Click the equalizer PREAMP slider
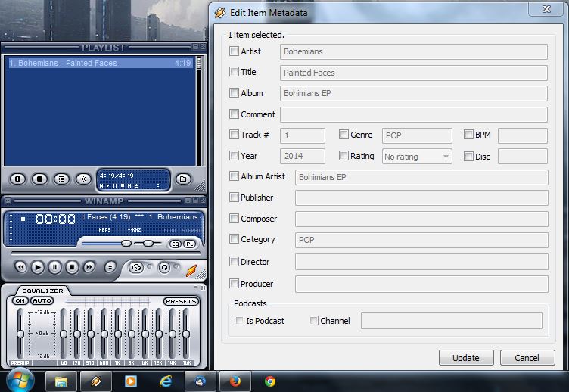The width and height of the screenshot is (569, 392). pos(20,334)
